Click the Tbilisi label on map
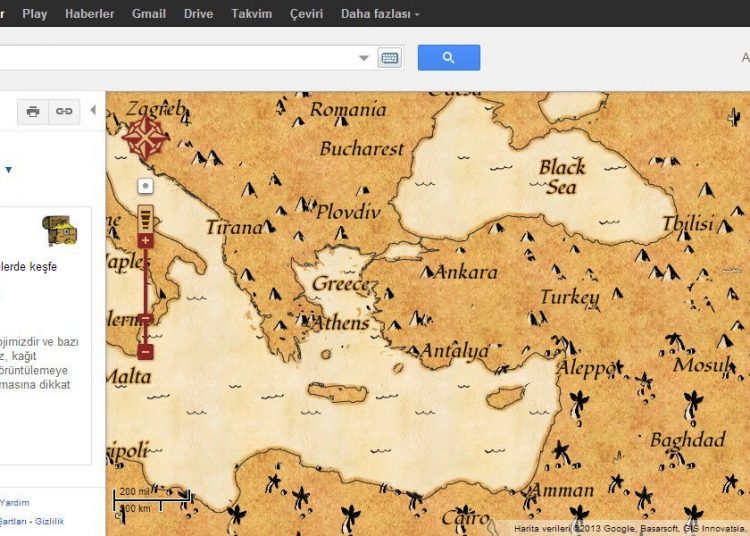750x536 pixels. pos(688,223)
